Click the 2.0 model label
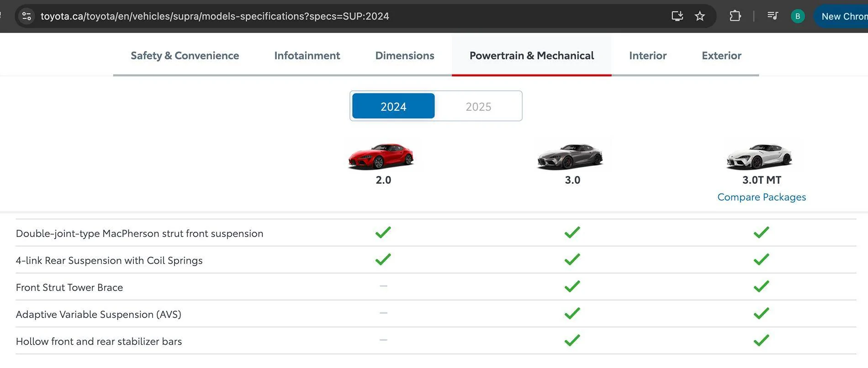868x368 pixels. 383,180
